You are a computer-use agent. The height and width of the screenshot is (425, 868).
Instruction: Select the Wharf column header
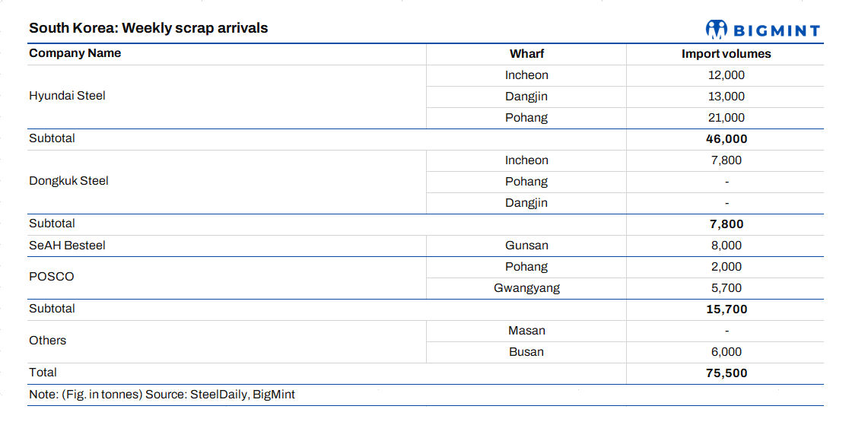click(x=526, y=54)
